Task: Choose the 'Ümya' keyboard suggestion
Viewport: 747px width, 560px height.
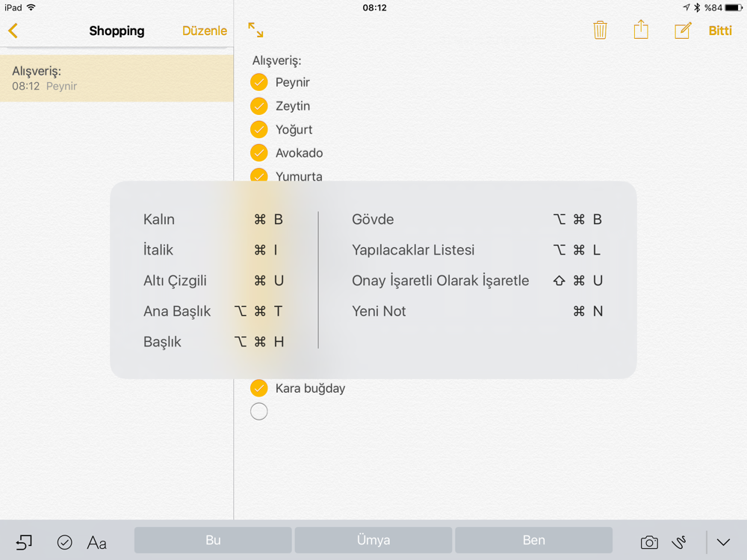Action: click(x=373, y=541)
